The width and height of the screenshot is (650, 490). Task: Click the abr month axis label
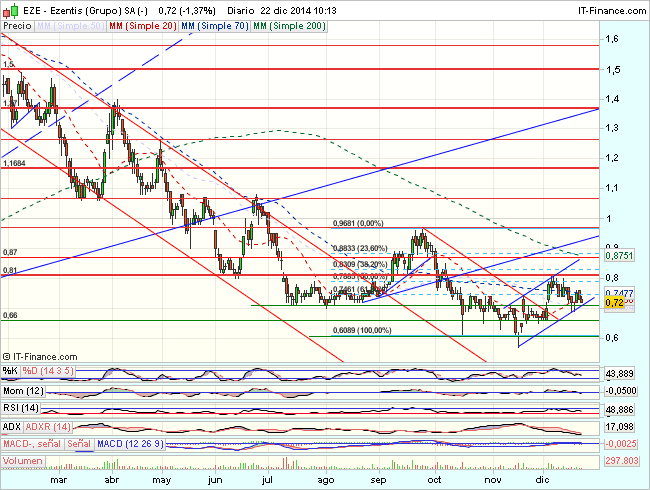coord(112,480)
